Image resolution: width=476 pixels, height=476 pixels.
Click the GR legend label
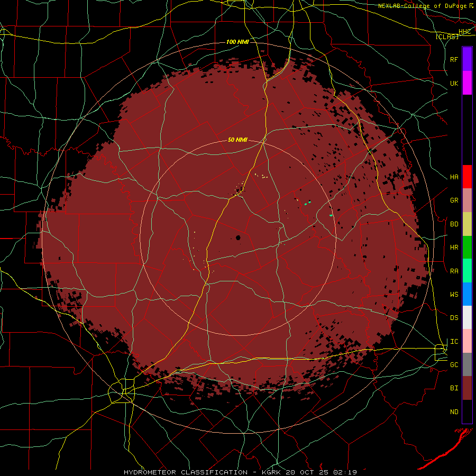coord(454,200)
